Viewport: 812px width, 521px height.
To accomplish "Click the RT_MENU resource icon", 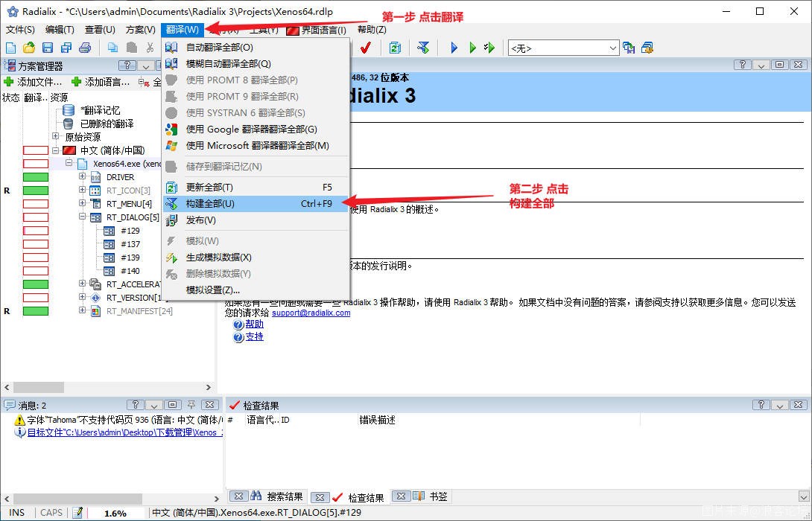I will (95, 204).
